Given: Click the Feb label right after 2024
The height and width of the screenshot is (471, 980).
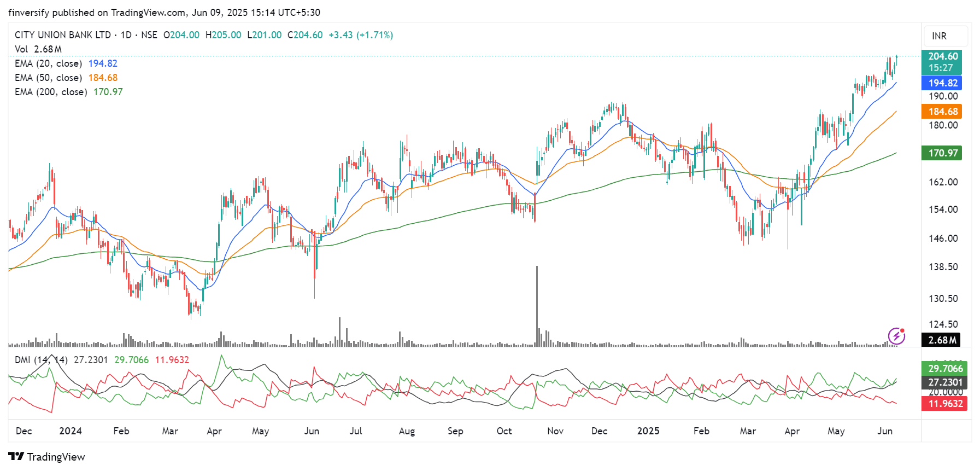Looking at the screenshot, I should [x=121, y=431].
